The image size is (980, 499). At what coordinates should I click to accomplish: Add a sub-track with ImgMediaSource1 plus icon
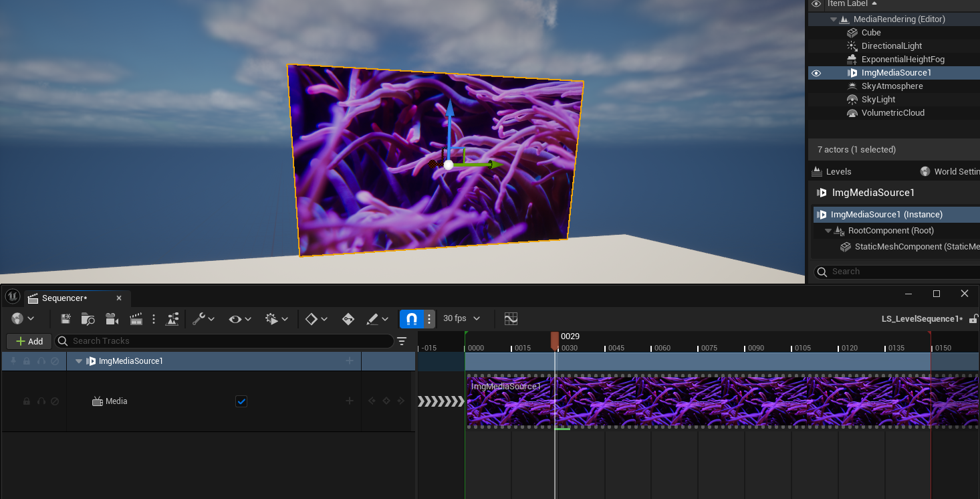349,361
